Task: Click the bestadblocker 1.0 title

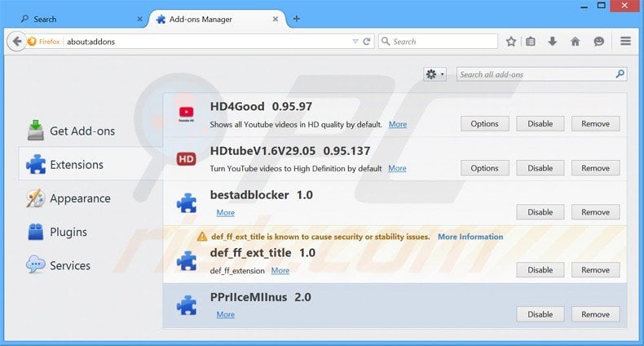Action: [x=261, y=195]
